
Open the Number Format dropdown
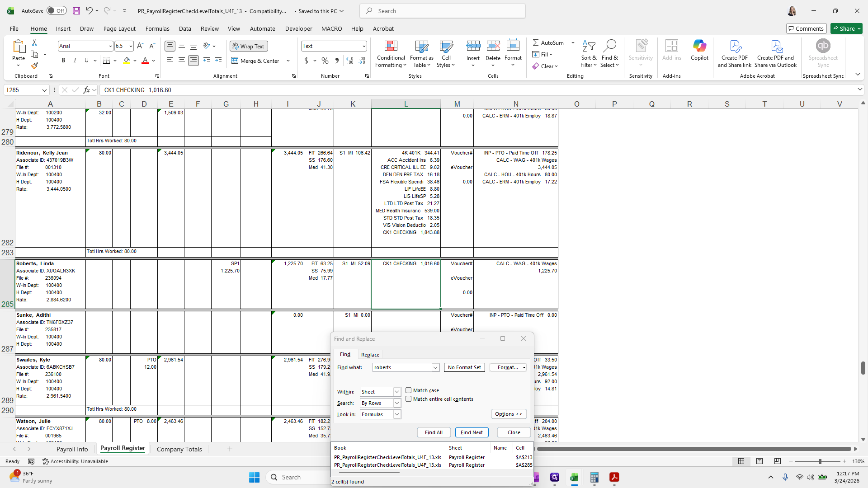363,46
